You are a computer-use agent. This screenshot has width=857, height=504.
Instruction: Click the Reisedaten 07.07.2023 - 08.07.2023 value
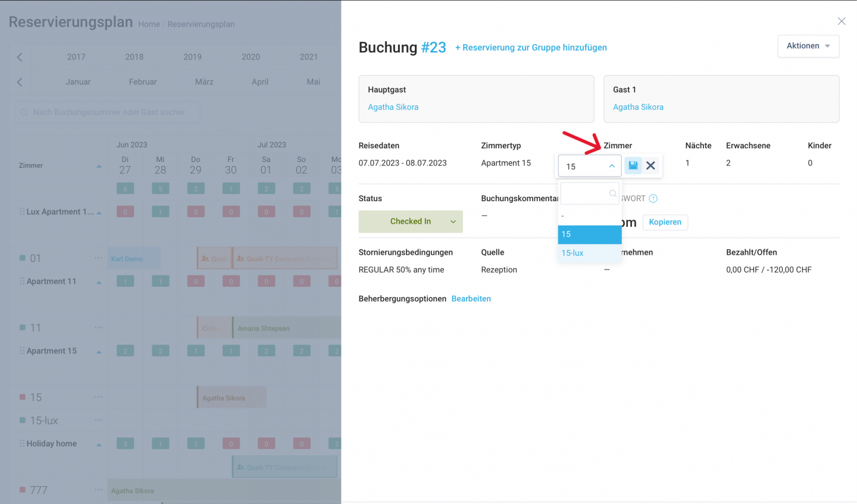[x=402, y=163]
